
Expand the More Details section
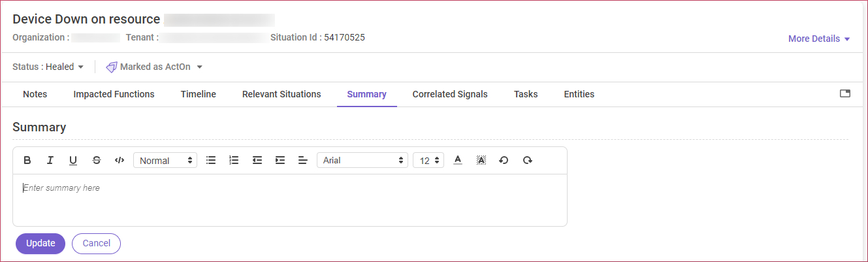pos(819,39)
